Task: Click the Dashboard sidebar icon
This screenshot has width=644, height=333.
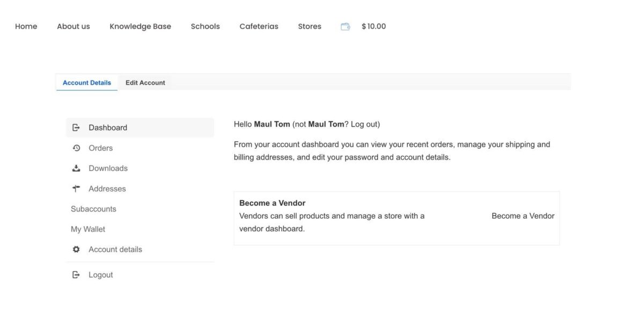Action: pos(76,128)
